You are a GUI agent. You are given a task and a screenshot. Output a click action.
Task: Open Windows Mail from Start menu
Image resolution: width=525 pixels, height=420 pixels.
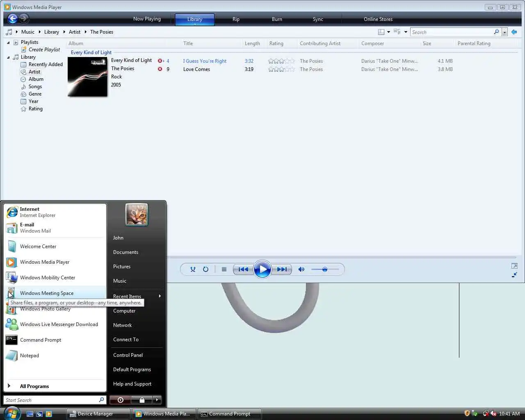pos(55,228)
